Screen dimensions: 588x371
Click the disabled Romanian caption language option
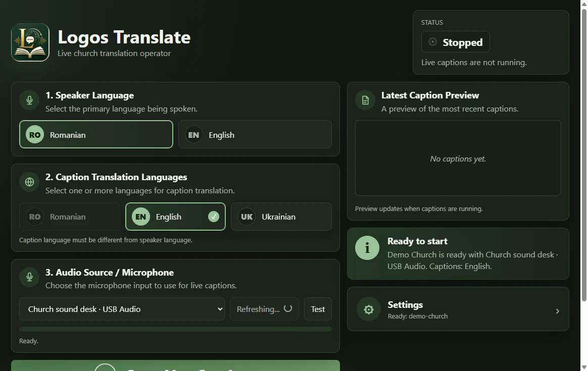click(69, 217)
